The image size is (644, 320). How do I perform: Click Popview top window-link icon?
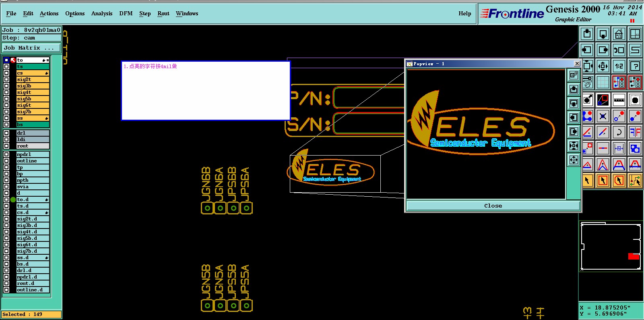pos(574,75)
